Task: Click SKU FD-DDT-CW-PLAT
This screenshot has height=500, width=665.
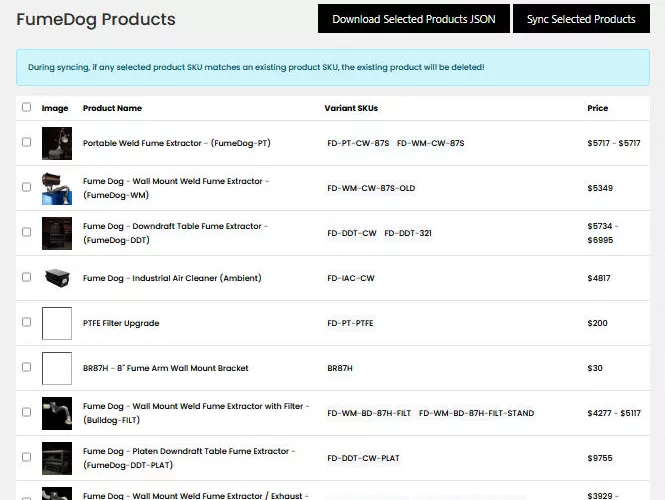Action: pos(363,458)
